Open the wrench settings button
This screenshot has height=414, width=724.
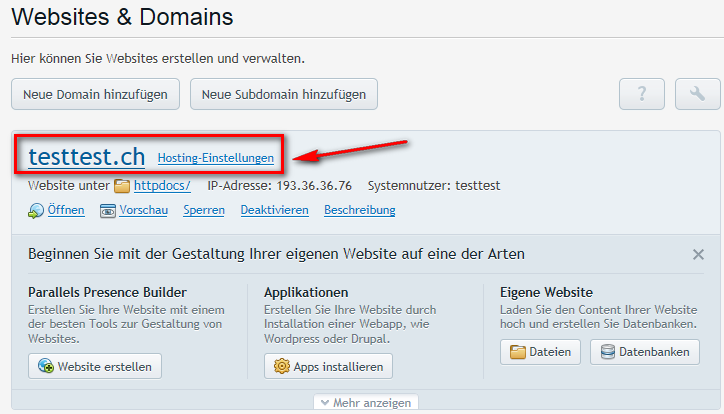pos(697,94)
